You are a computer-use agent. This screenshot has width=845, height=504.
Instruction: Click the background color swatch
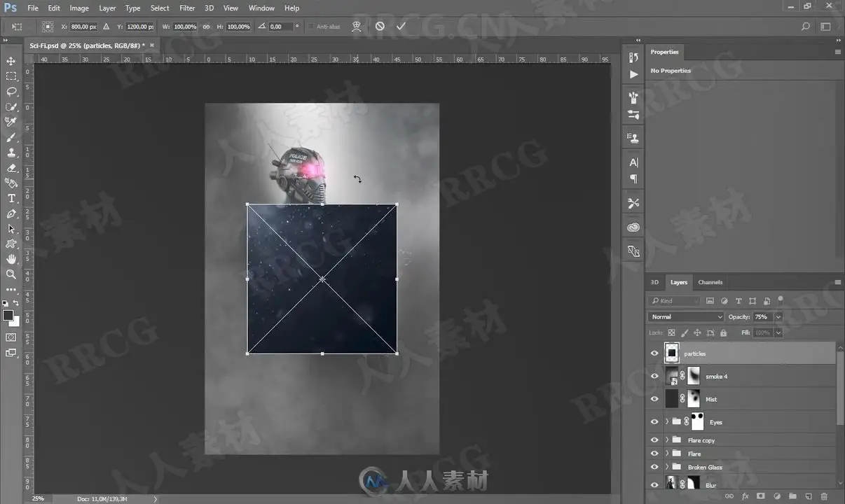[15, 322]
